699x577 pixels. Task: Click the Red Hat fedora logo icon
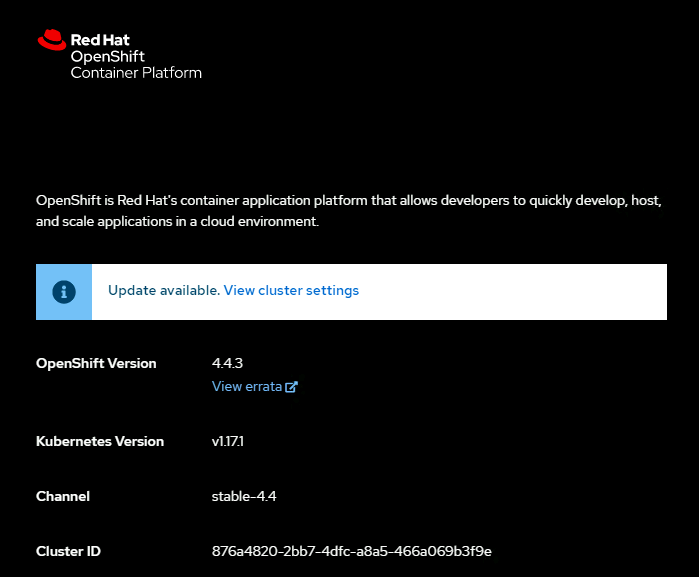coord(52,40)
